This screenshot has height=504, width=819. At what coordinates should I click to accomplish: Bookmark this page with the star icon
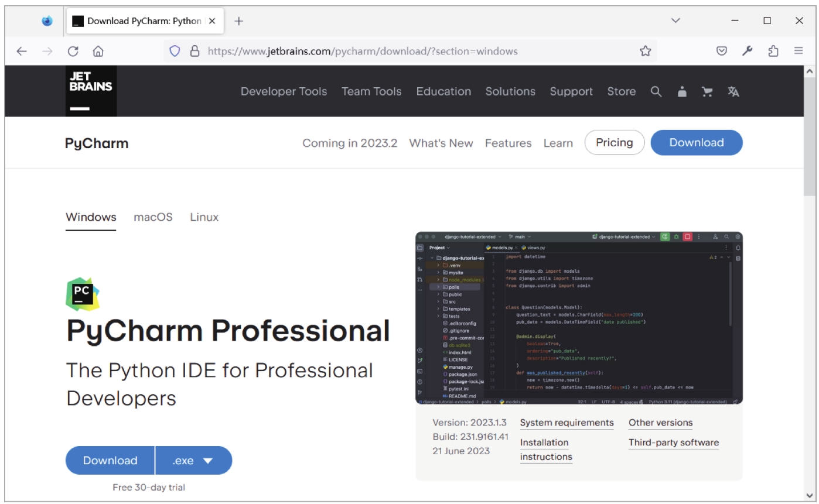point(645,51)
